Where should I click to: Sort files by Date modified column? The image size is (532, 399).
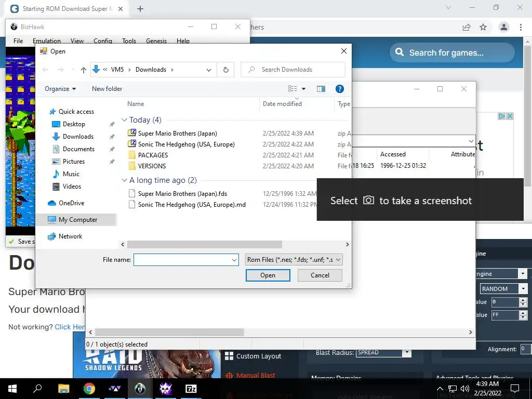(x=282, y=104)
